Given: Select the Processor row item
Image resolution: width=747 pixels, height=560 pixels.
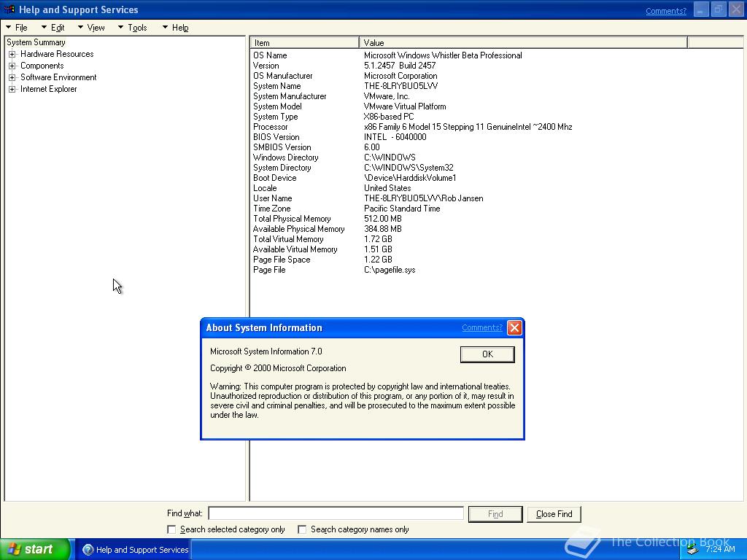Looking at the screenshot, I should pos(270,127).
